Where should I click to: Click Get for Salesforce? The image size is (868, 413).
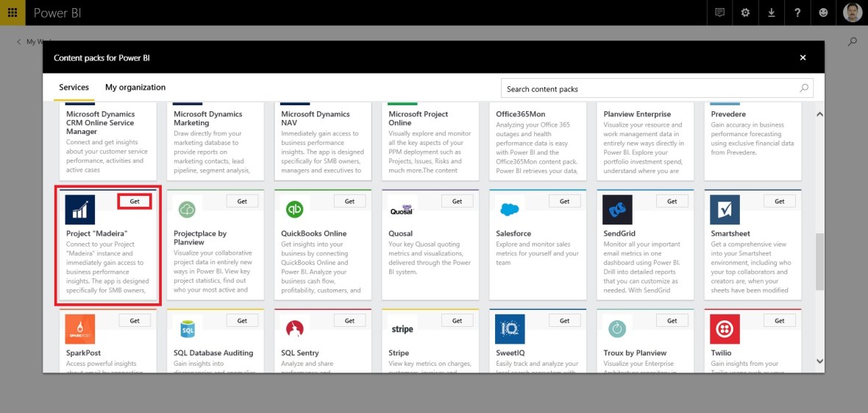[x=565, y=201]
